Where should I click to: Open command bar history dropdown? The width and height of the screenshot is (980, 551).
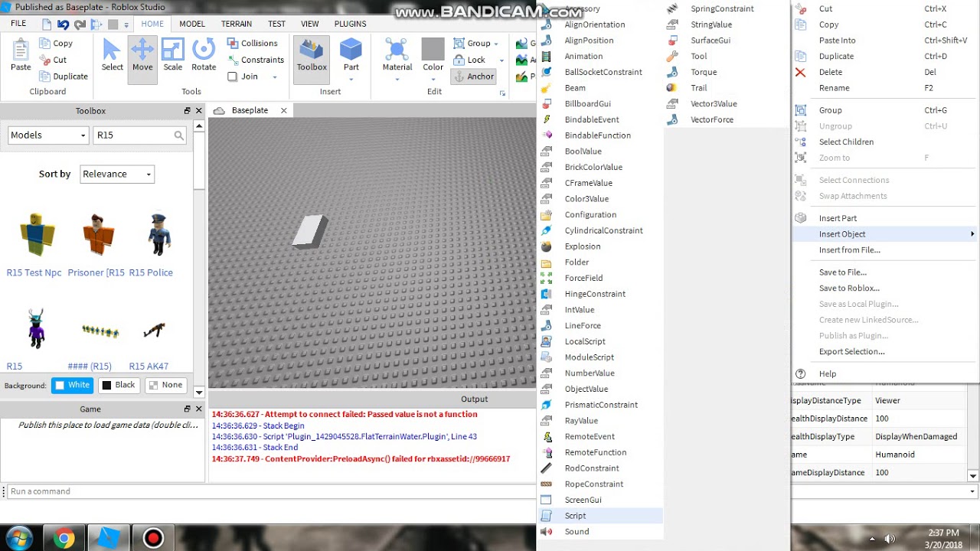pos(972,491)
